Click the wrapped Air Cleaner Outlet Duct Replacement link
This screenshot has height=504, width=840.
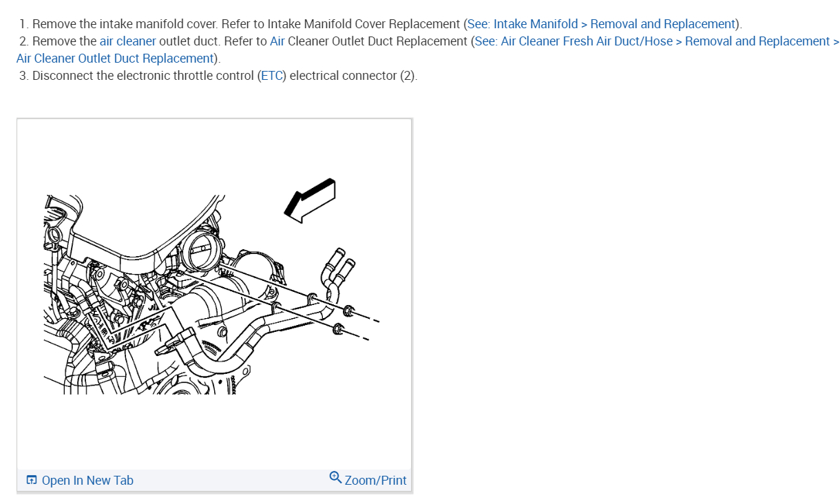[x=115, y=59]
